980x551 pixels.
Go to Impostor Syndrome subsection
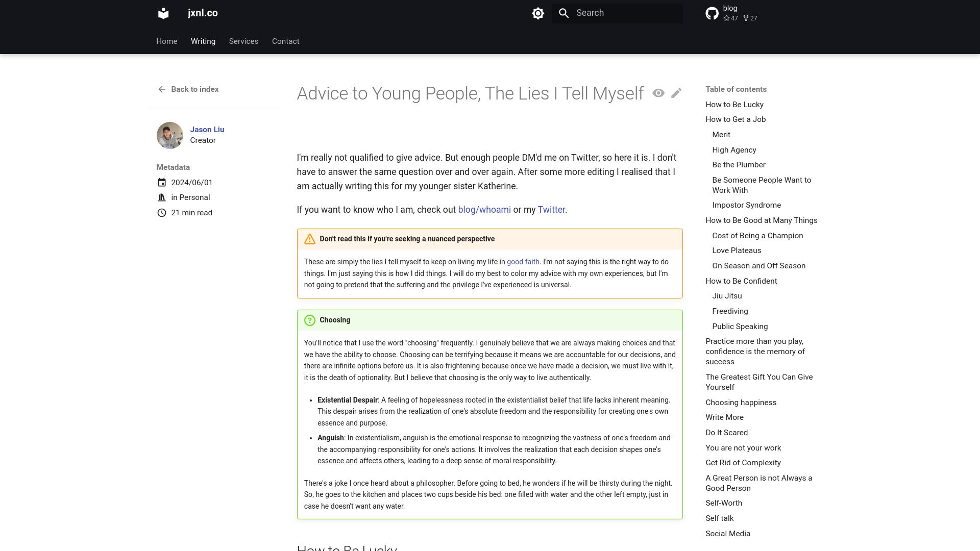pyautogui.click(x=746, y=205)
